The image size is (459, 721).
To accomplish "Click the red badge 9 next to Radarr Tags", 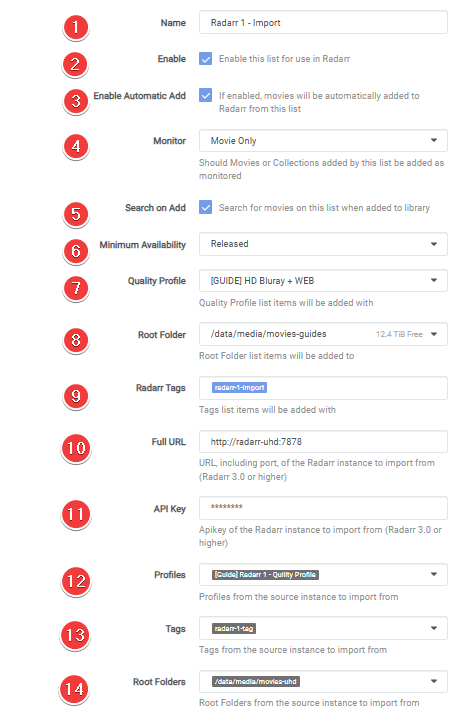I will coord(76,396).
